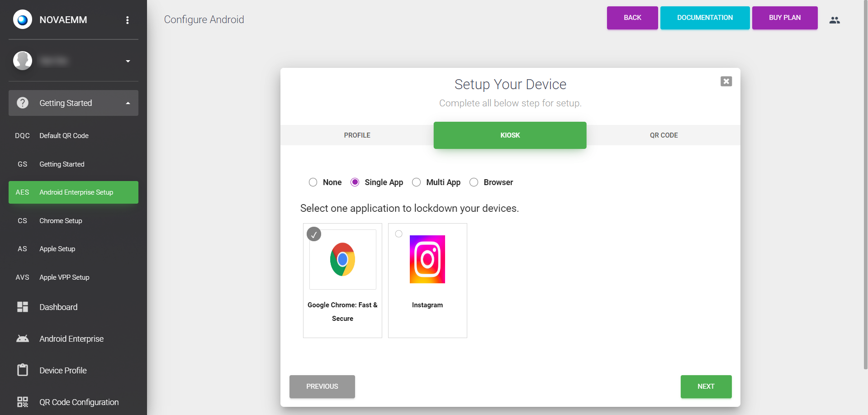Screen dimensions: 868x415
Task: Select the Instagram app radio circle
Action: 398,234
